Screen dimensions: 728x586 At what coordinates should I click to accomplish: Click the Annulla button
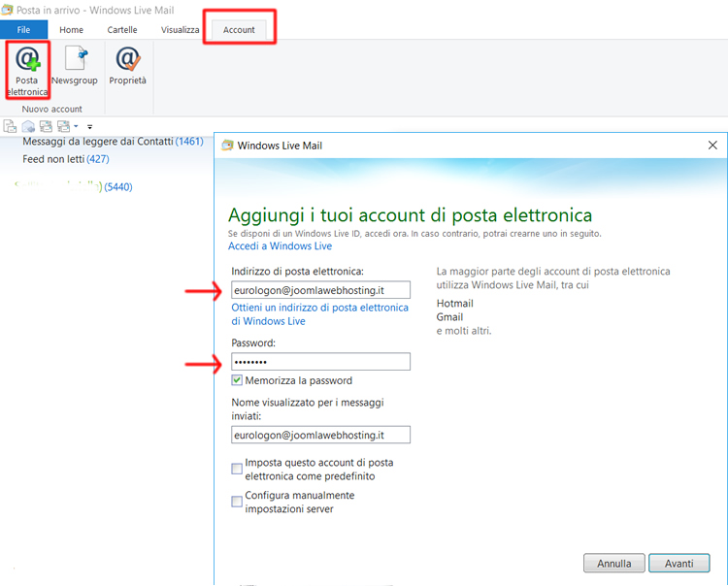[x=613, y=563]
